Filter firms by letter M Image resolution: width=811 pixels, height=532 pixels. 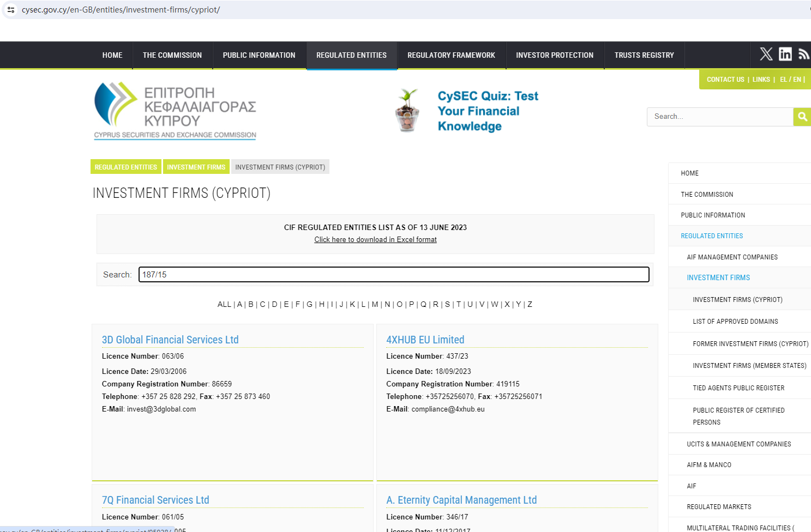375,305
